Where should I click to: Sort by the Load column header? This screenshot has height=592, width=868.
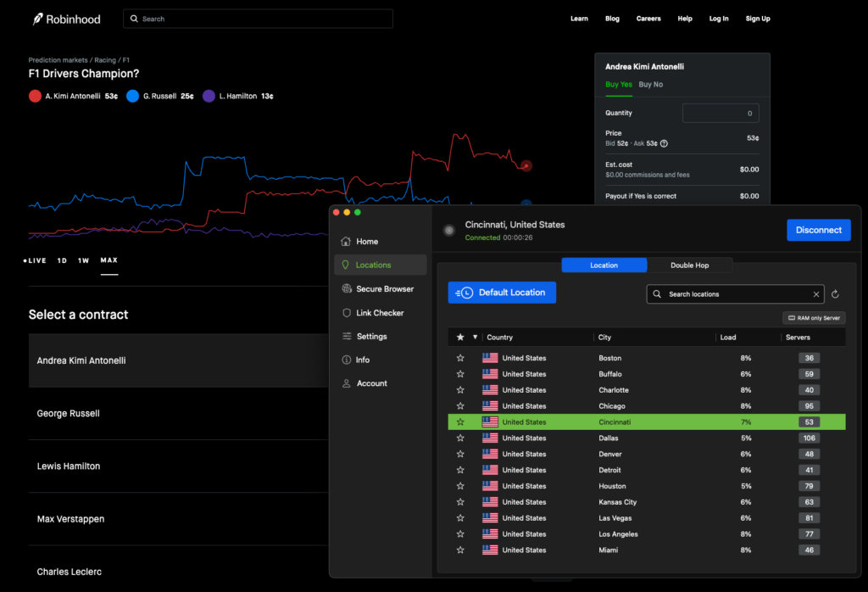(x=728, y=338)
